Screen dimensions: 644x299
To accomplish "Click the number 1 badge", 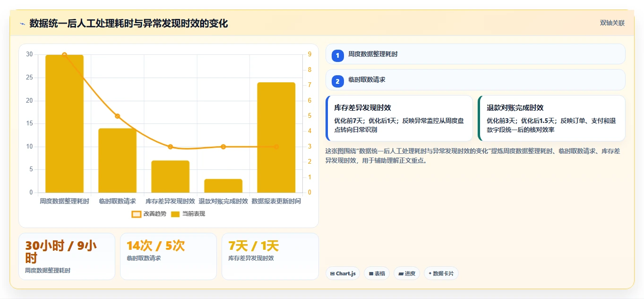I will [337, 56].
